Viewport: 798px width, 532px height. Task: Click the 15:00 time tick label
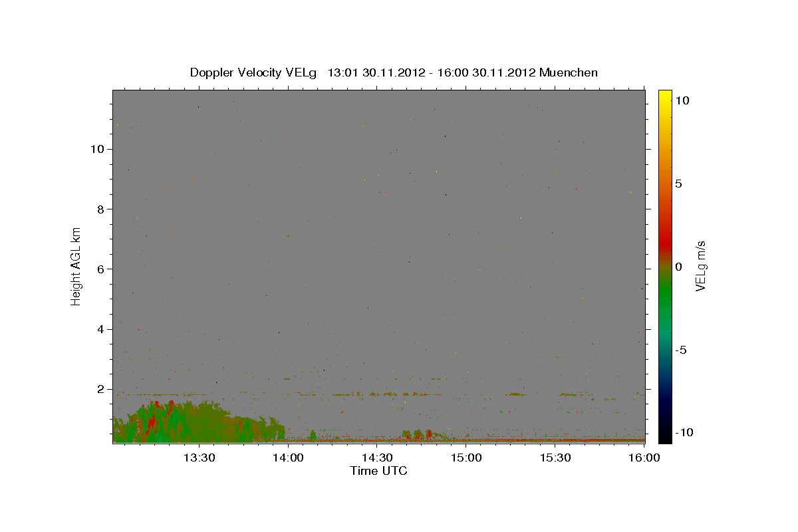[x=466, y=458]
